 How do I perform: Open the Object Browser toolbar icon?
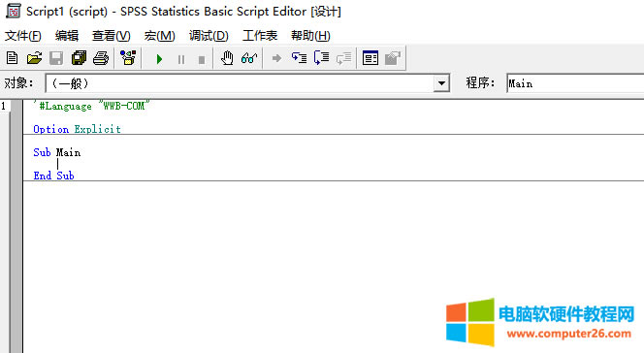[128, 58]
